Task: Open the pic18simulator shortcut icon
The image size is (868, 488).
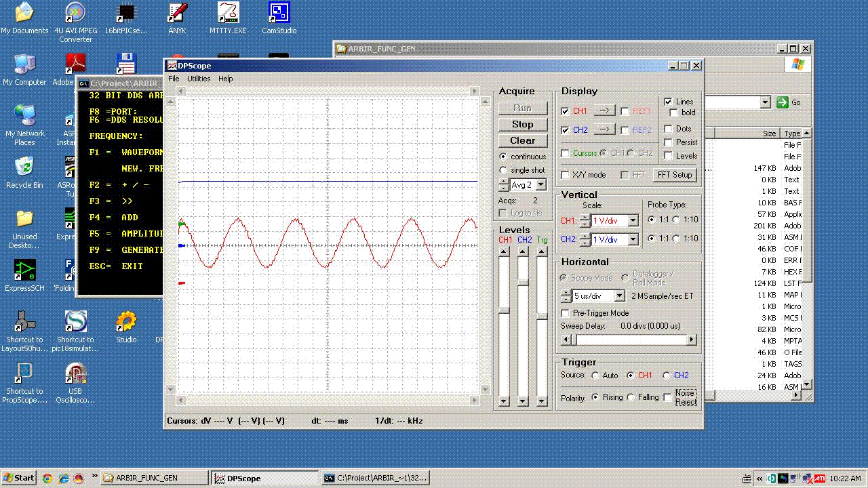Action: point(75,332)
